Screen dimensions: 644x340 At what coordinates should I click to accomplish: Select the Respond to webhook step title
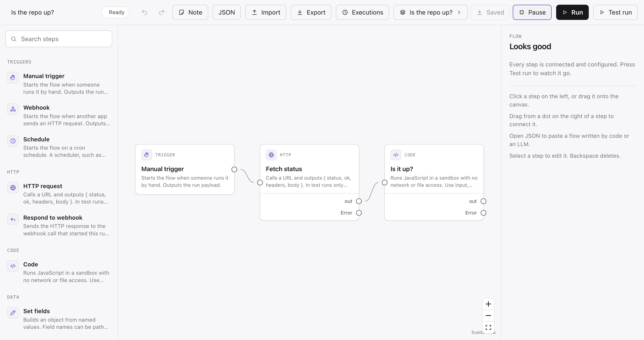point(53,217)
